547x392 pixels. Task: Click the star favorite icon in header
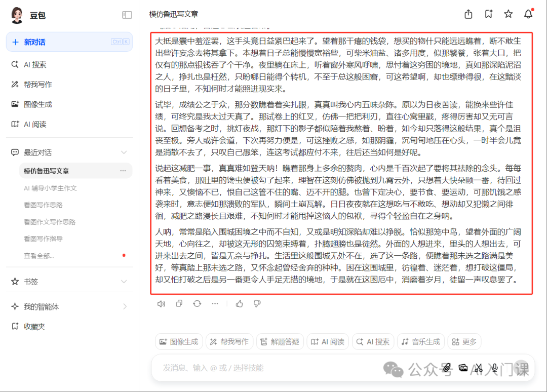point(509,14)
